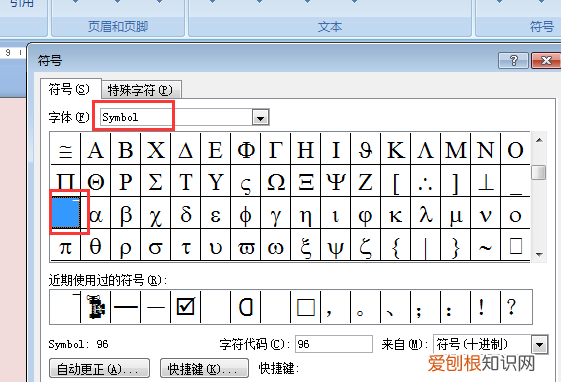Pick empty square □ from recently used symbols
This screenshot has height=382, width=561.
click(306, 307)
